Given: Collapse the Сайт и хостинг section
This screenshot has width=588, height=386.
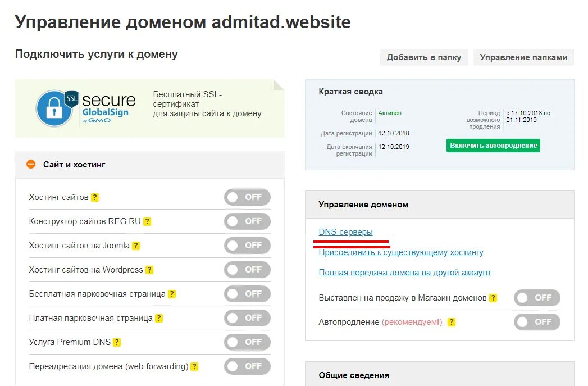Looking at the screenshot, I should coord(31,164).
